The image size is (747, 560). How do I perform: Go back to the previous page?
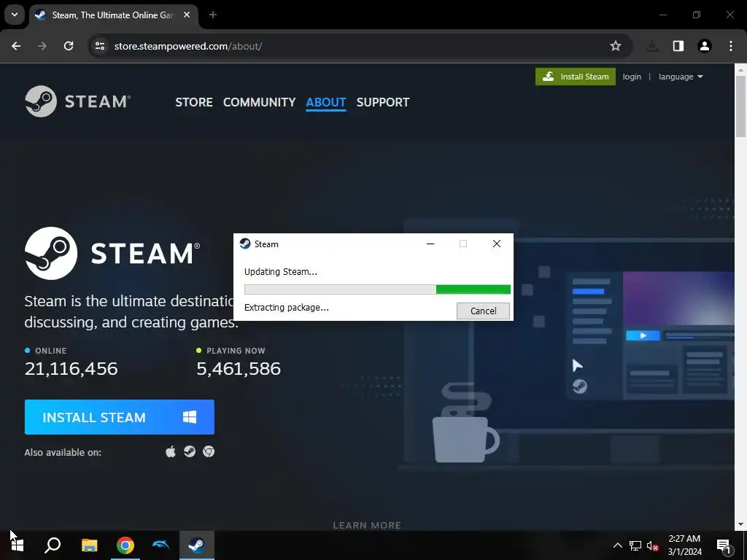click(x=16, y=46)
